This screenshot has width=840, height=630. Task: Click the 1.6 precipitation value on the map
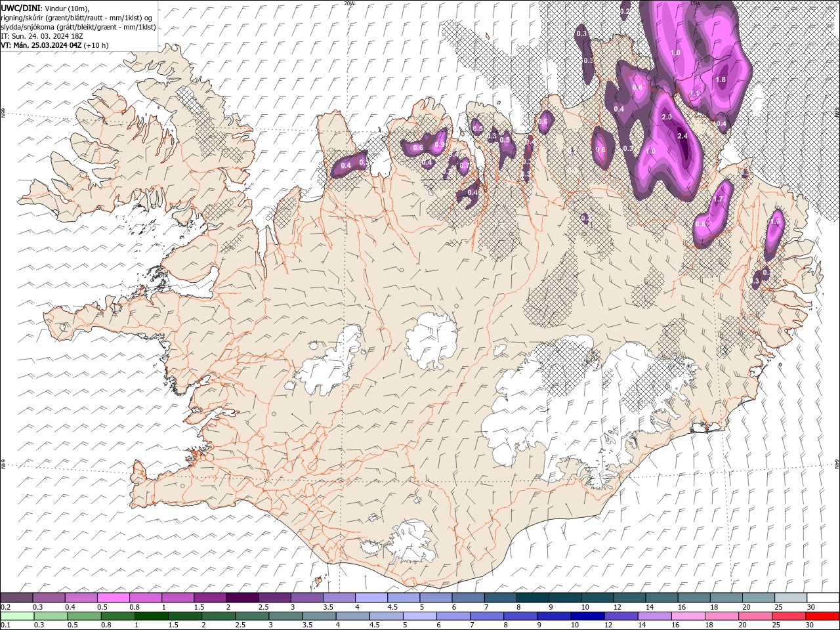click(x=775, y=222)
